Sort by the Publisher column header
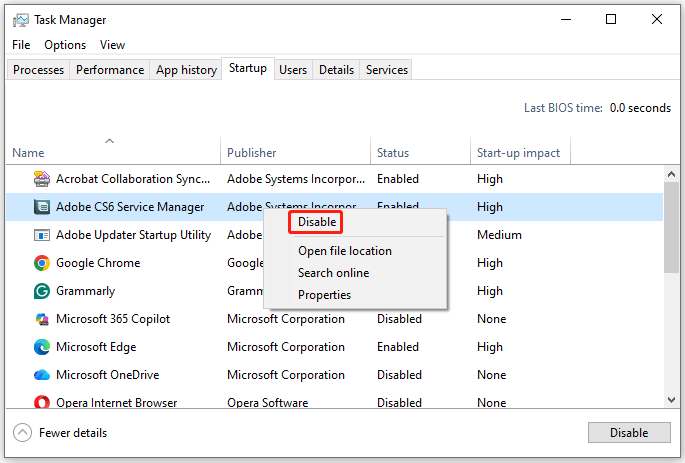Screen dimensions: 685x463 click(295, 153)
